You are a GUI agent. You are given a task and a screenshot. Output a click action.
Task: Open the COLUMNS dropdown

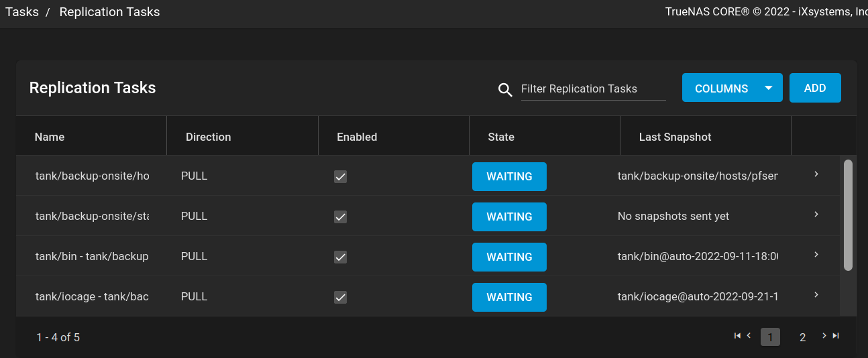[x=732, y=88]
